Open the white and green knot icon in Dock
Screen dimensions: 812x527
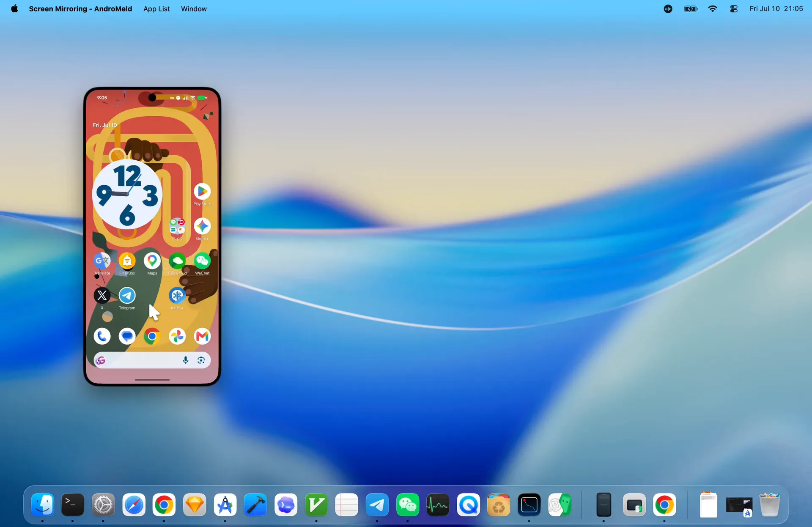(560, 505)
